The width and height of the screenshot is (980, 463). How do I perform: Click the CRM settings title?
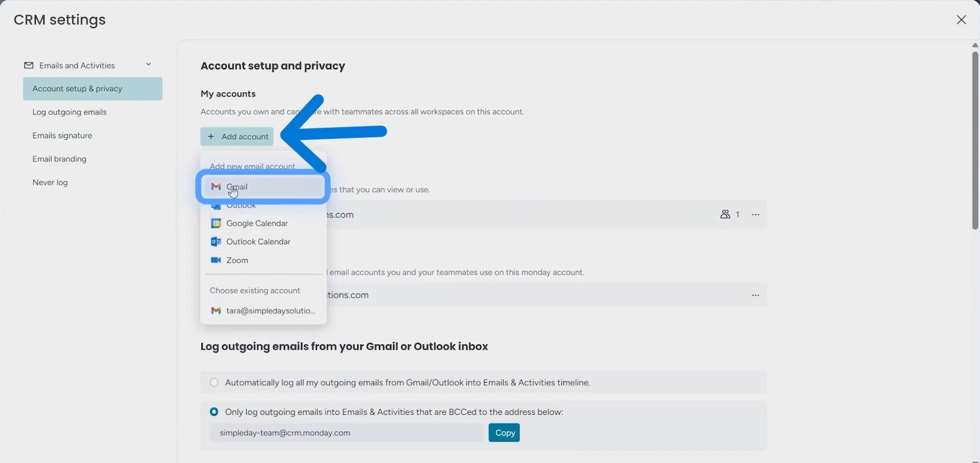tap(60, 20)
